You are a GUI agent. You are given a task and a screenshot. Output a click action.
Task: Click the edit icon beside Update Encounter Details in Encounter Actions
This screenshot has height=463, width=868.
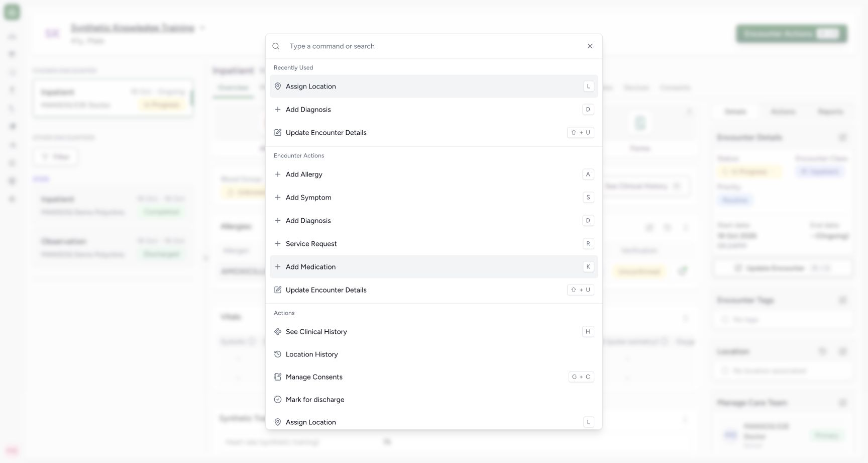(278, 290)
